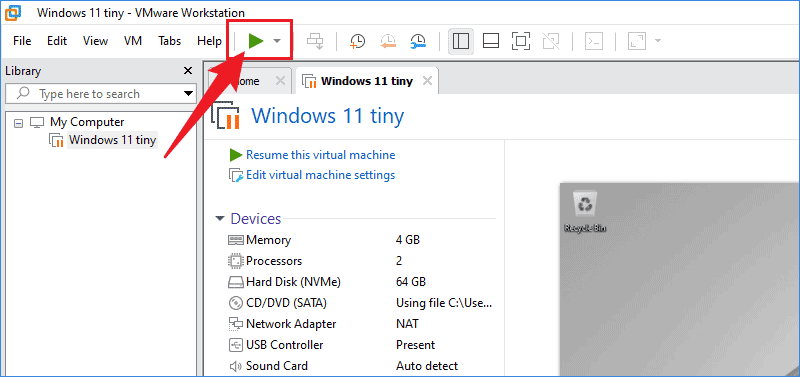800x377 pixels.
Task: Click the NAT network value
Action: (x=407, y=324)
